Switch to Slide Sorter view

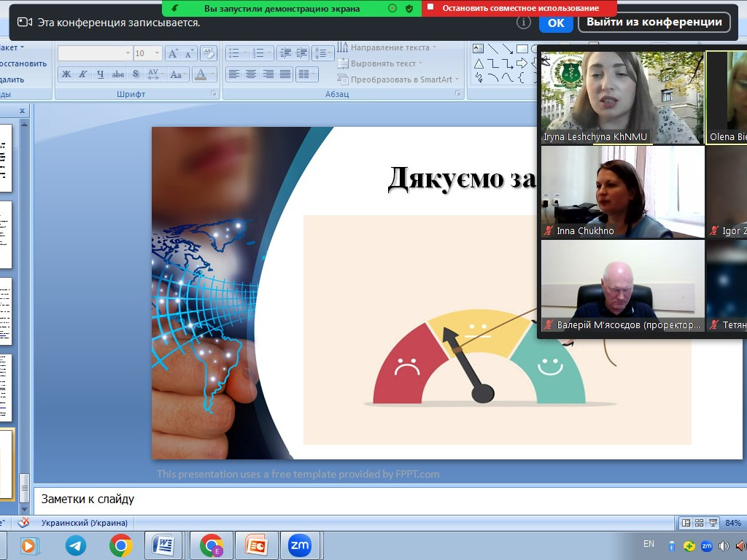point(699,523)
